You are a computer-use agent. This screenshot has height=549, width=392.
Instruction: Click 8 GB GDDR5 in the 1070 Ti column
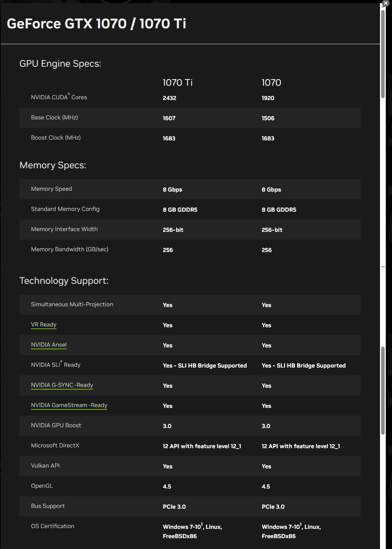[x=180, y=210]
